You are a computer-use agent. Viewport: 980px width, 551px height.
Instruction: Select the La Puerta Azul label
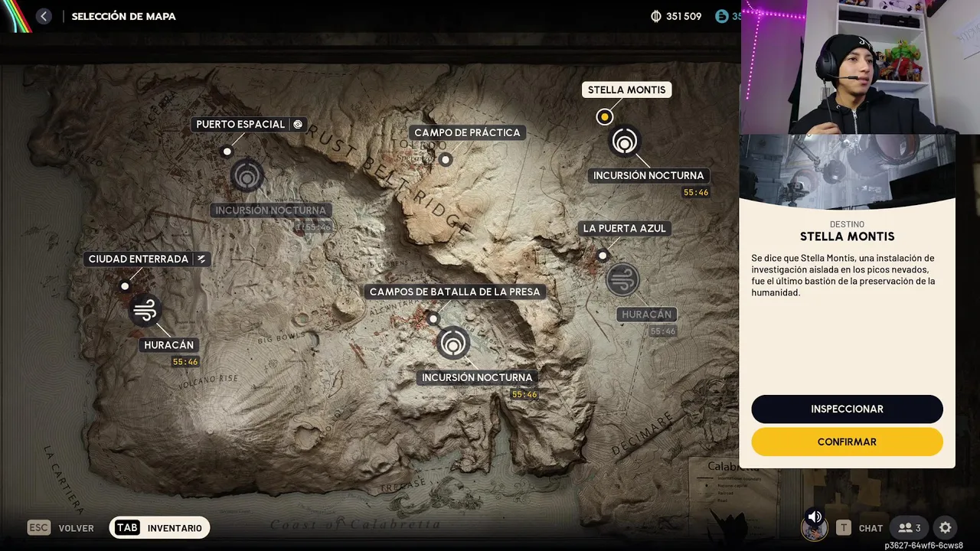click(625, 228)
